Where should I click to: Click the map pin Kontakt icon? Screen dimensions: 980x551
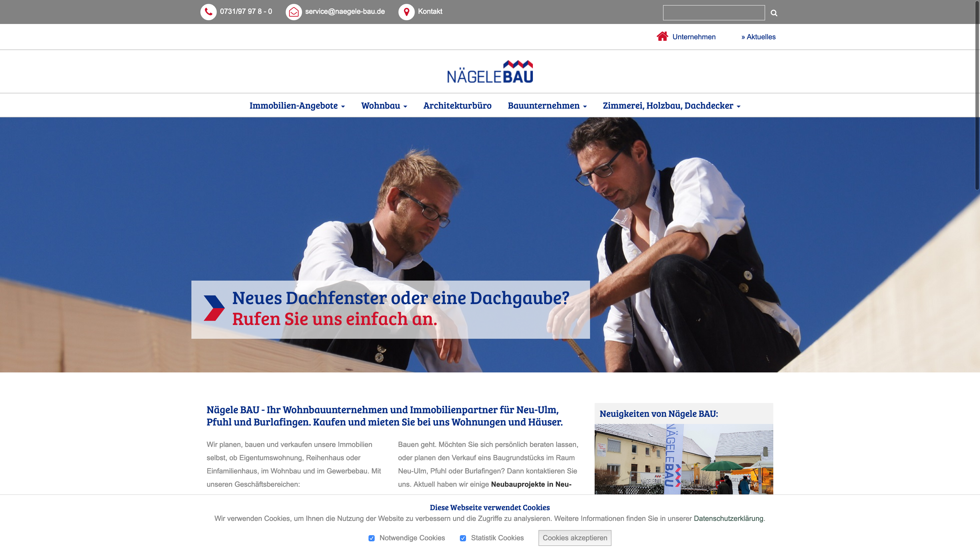(x=406, y=12)
